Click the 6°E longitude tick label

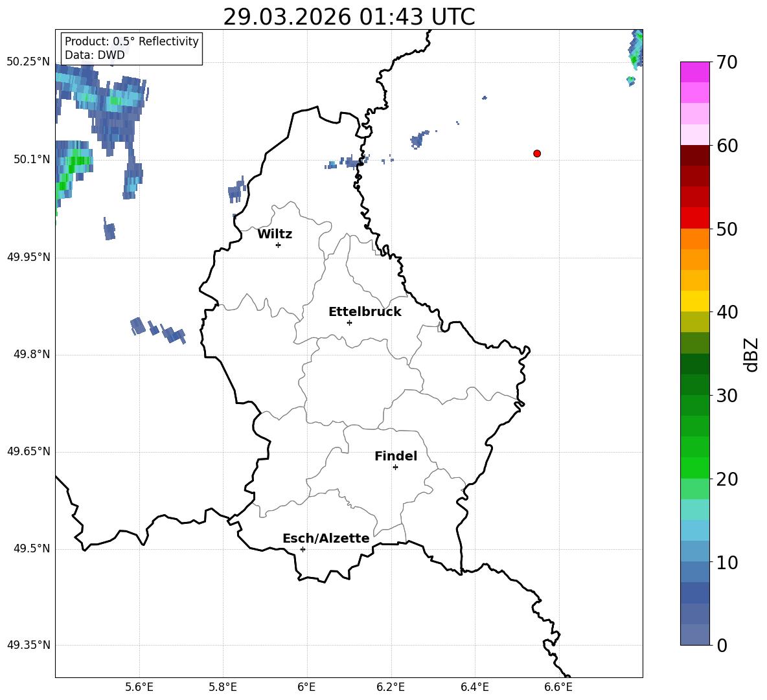[306, 687]
